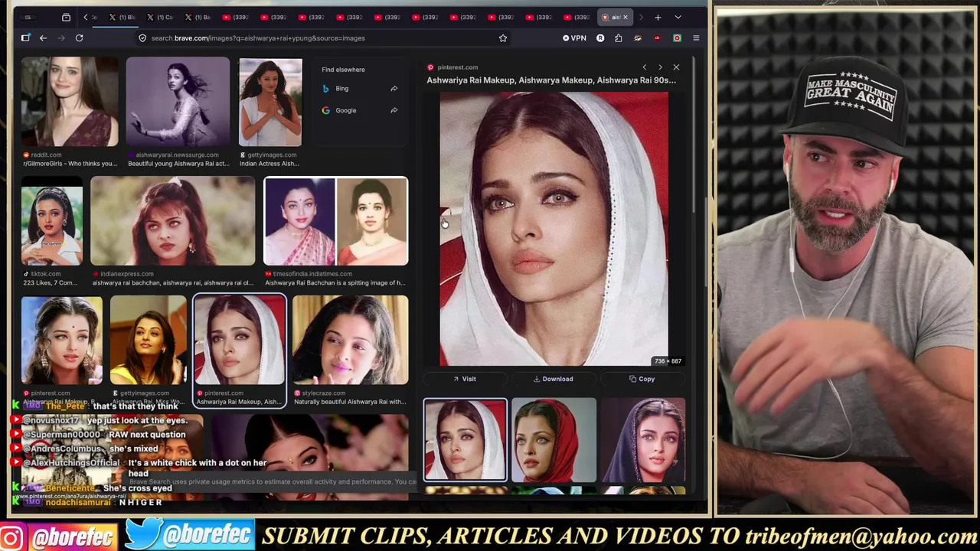This screenshot has height=551, width=980.
Task: Move the tab strip right with the chevron
Action: pyautogui.click(x=641, y=17)
